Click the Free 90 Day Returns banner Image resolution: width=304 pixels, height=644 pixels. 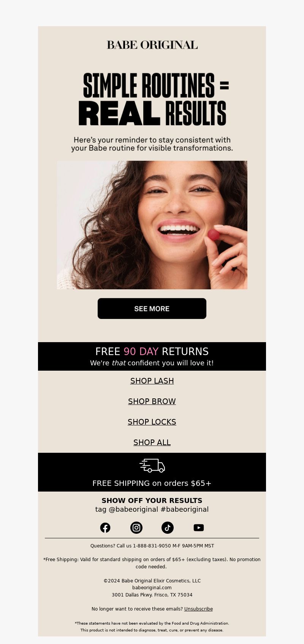pos(152,356)
